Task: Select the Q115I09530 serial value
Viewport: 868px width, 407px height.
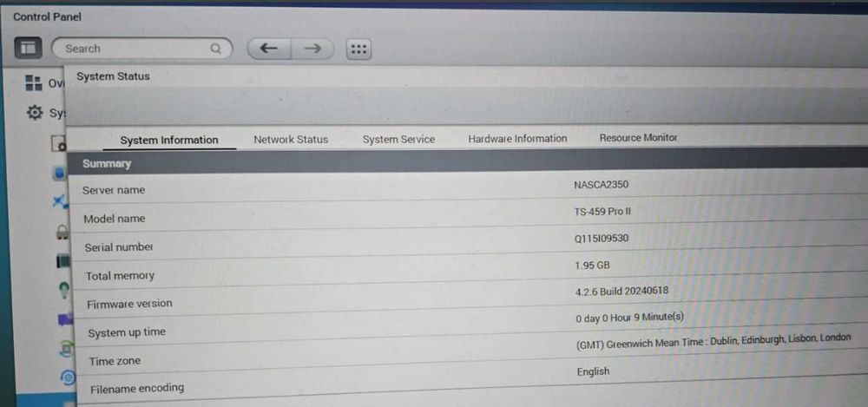Action: pos(602,238)
